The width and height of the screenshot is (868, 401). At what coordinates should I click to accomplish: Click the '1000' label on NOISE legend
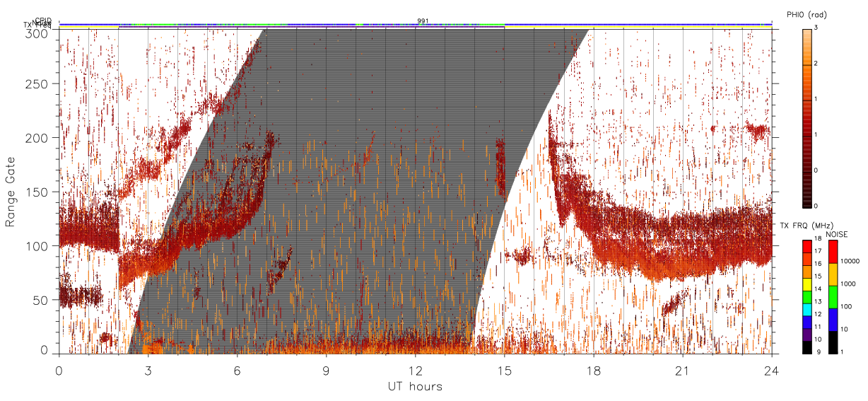pos(848,284)
